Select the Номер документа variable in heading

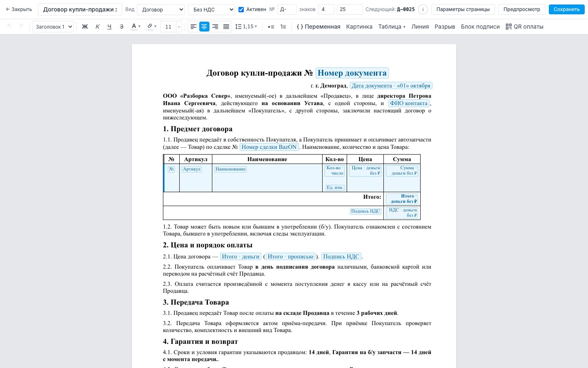[x=352, y=73]
